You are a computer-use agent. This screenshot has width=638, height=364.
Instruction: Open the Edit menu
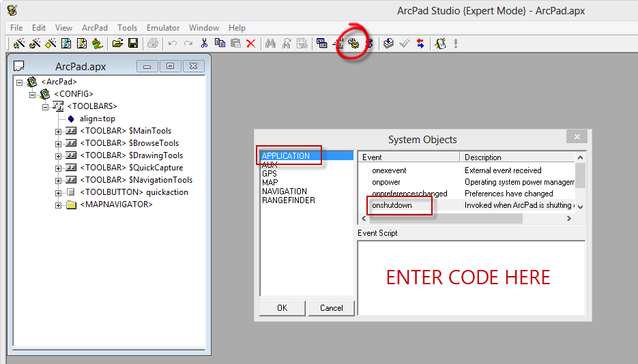tap(39, 28)
